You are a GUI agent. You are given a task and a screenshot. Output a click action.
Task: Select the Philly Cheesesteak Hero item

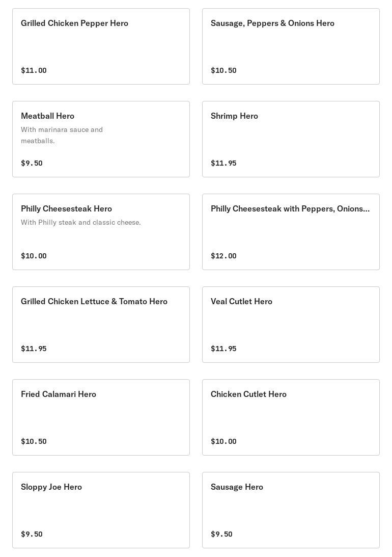(101, 232)
